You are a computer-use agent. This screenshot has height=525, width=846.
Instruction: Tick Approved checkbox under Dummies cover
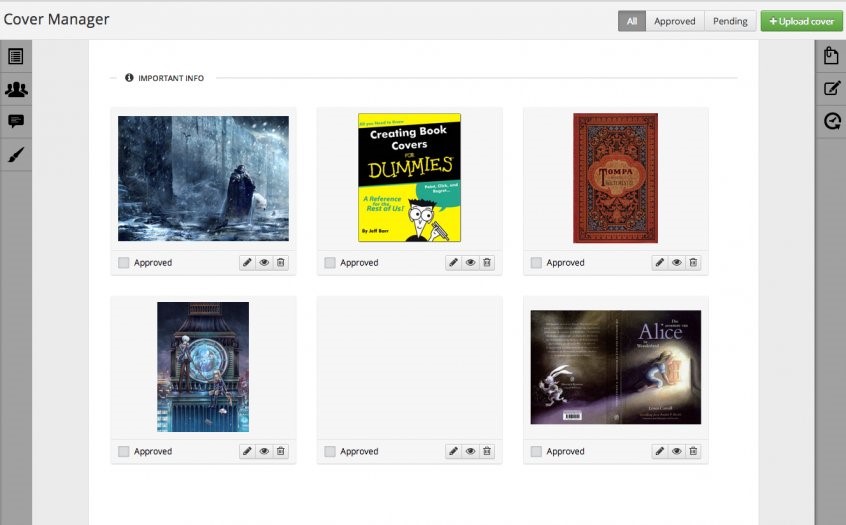[330, 263]
